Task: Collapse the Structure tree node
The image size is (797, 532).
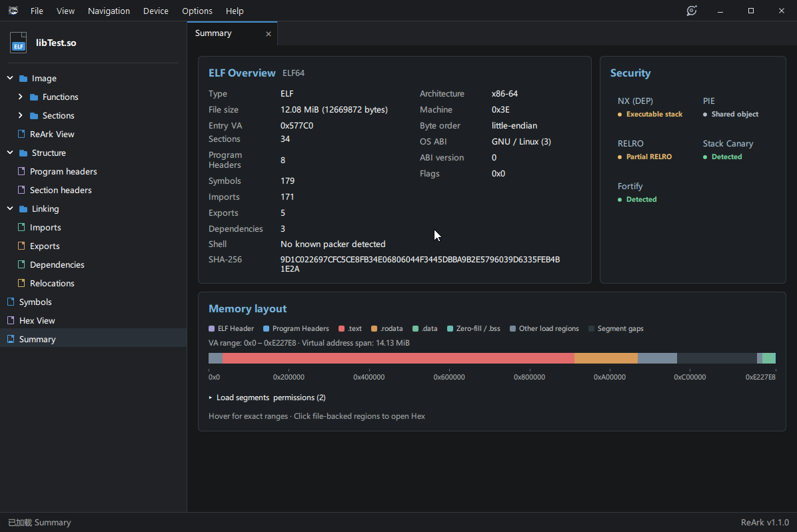Action: (10, 152)
